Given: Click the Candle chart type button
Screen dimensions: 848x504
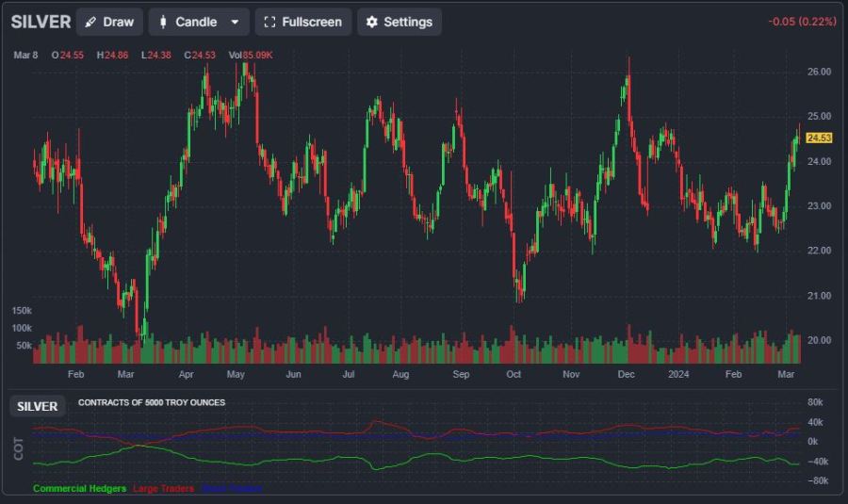Looking at the screenshot, I should click(187, 22).
